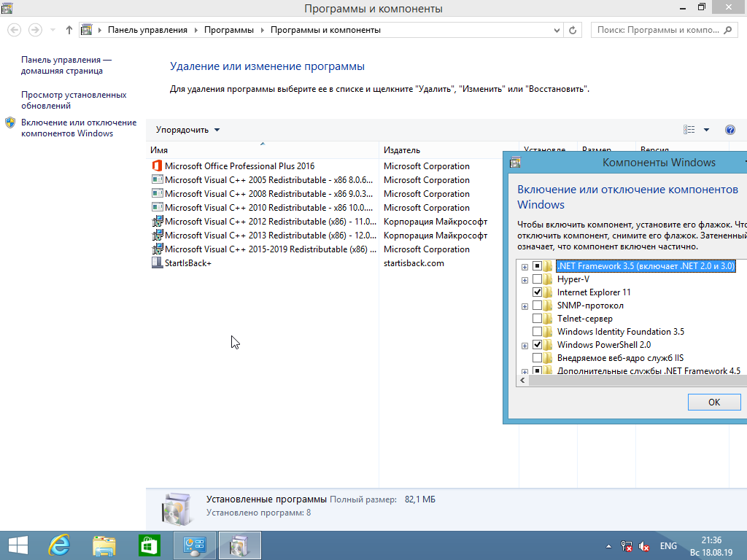Click the volume icon in system tray
747x560 pixels.
click(x=644, y=546)
